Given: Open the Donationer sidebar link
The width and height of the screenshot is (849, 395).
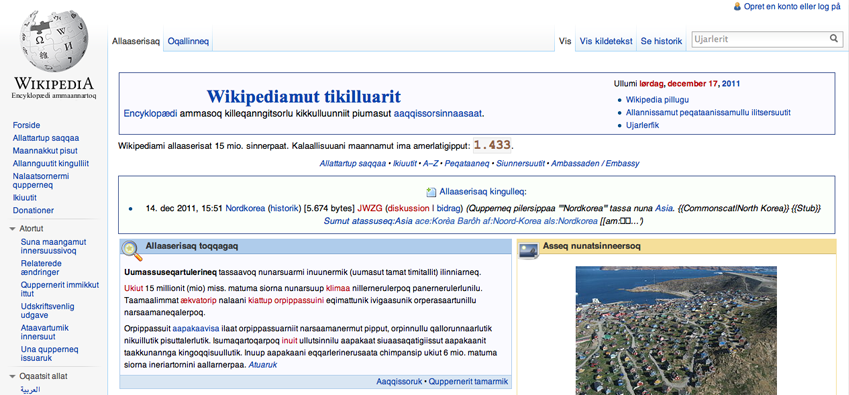Looking at the screenshot, I should coord(33,210).
